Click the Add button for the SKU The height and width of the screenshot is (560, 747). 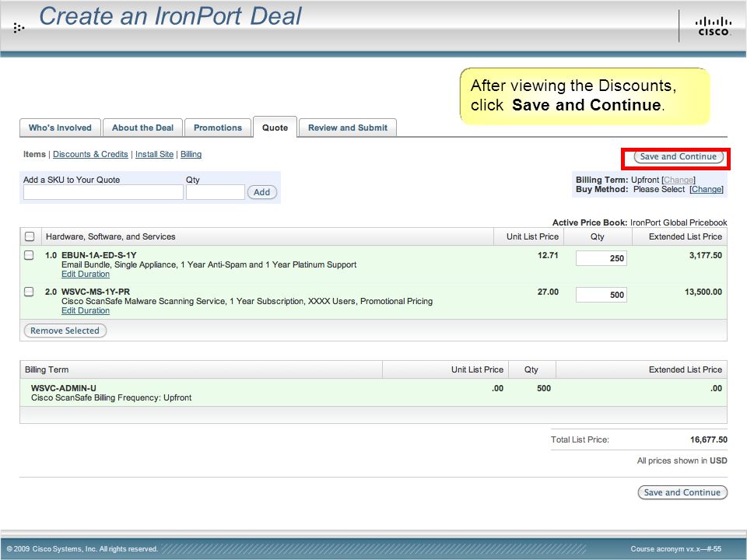click(261, 192)
